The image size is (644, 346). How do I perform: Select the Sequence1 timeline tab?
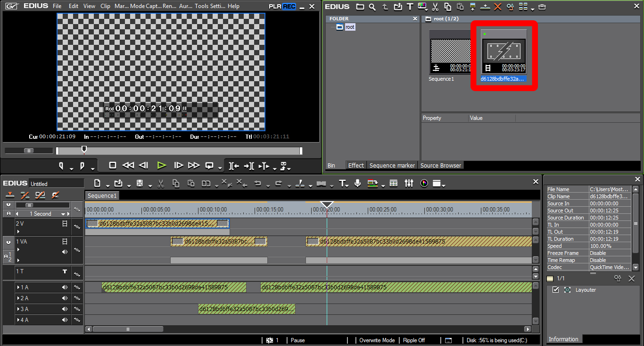click(102, 195)
